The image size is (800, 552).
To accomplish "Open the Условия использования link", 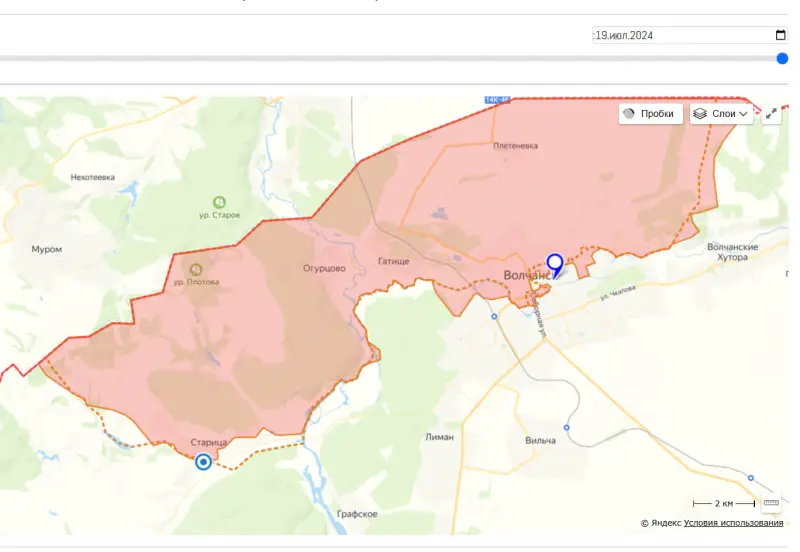I will pos(733,523).
